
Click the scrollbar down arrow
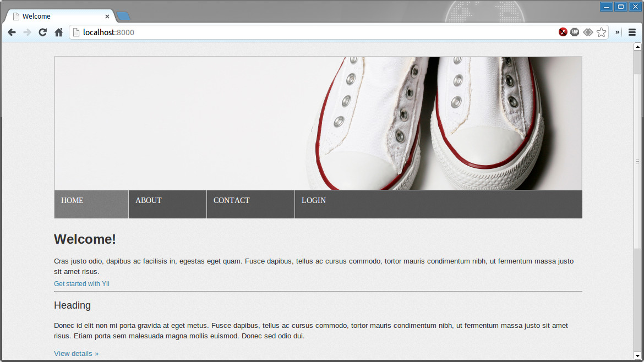pos(637,355)
